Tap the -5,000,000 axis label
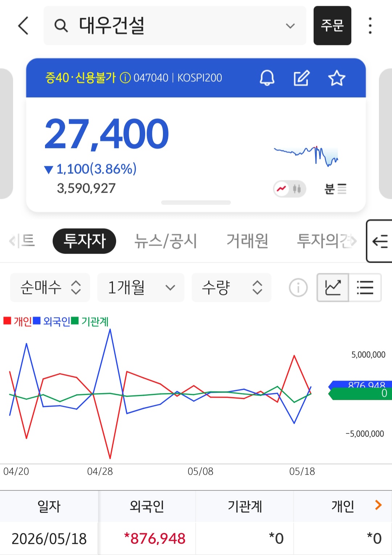This screenshot has height=555, width=392. point(365,434)
